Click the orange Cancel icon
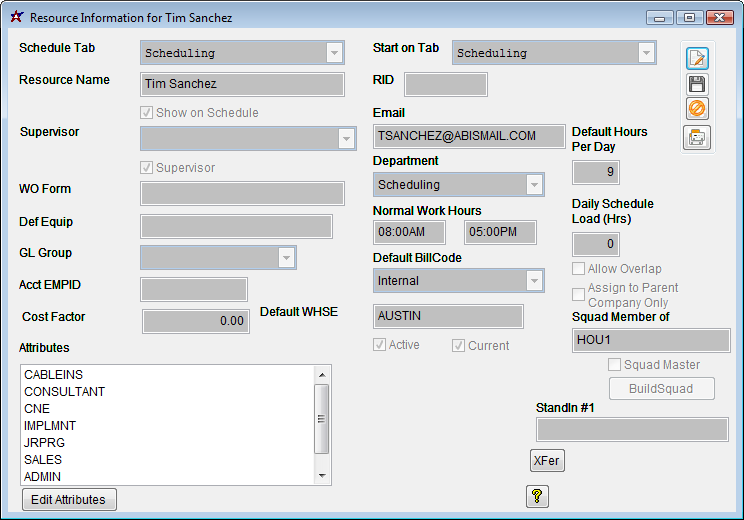The width and height of the screenshot is (744, 520). point(697,110)
